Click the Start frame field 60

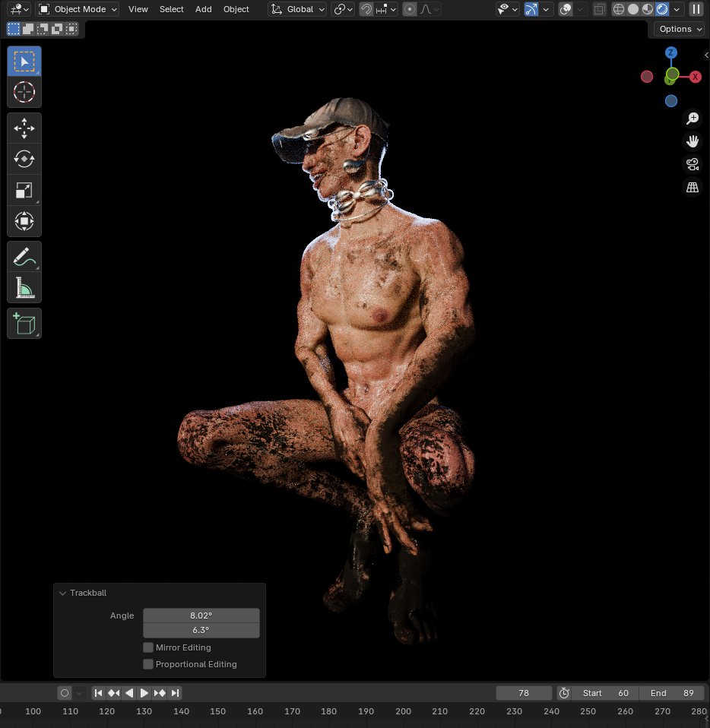coord(605,693)
